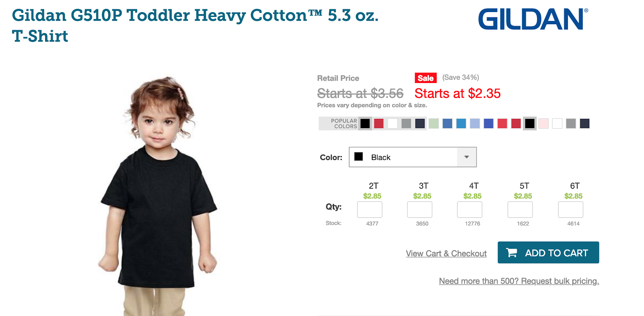Viewport: 644px width, 316px height.
Task: Pick the pale light blue color swatch
Action: pos(475,123)
